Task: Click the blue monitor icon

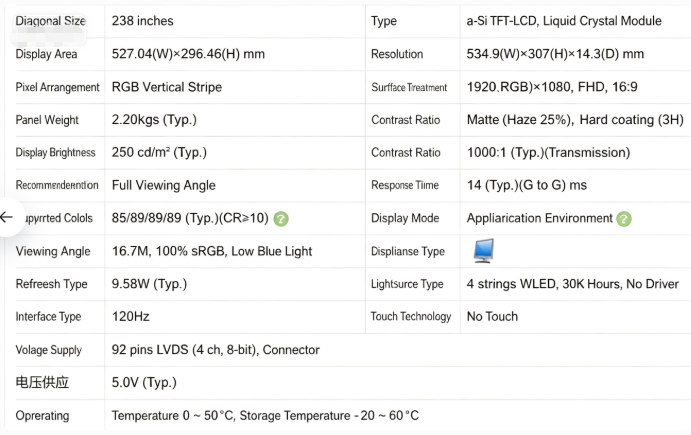Action: 483,251
